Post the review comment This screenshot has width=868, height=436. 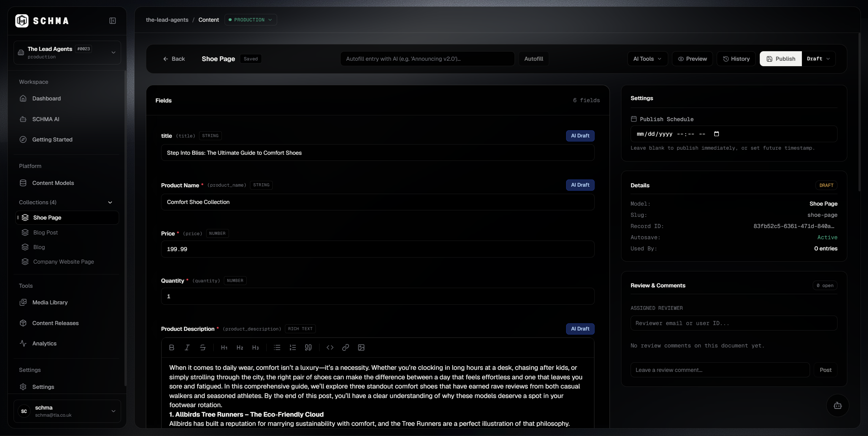pyautogui.click(x=825, y=370)
